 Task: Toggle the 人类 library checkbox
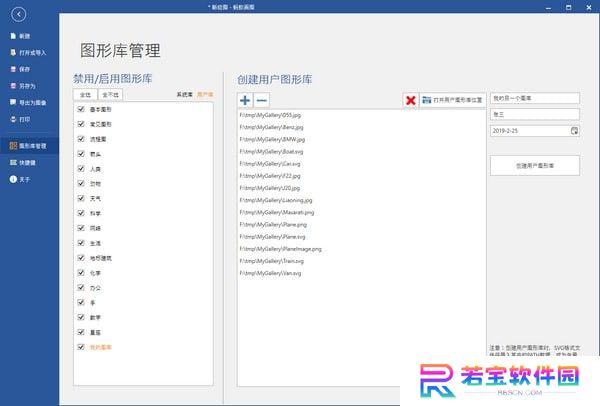point(81,169)
